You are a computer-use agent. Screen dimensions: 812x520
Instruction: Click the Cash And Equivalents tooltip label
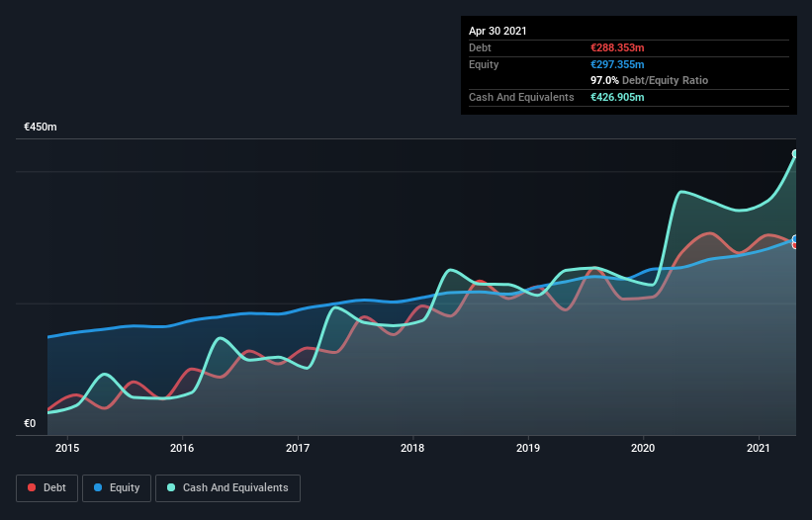(x=521, y=97)
